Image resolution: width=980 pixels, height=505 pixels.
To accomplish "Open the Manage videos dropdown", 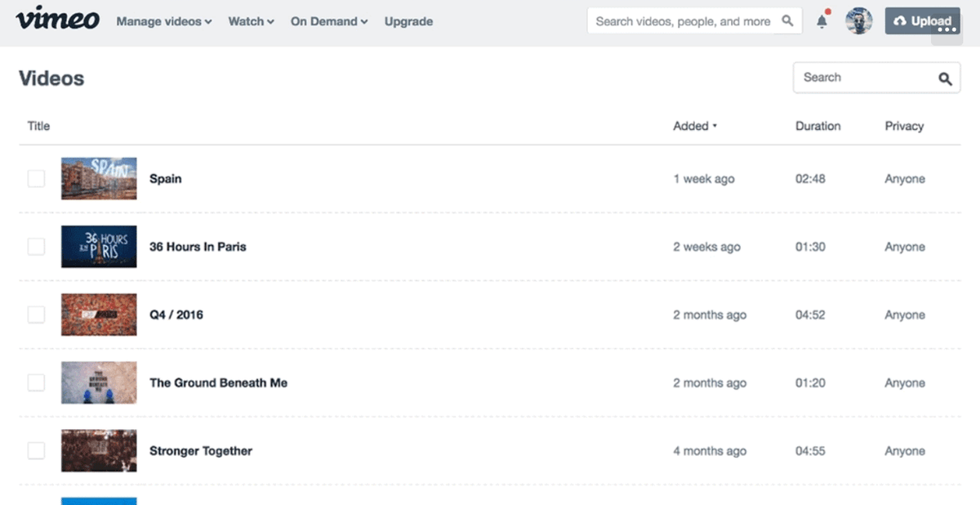I will click(163, 21).
